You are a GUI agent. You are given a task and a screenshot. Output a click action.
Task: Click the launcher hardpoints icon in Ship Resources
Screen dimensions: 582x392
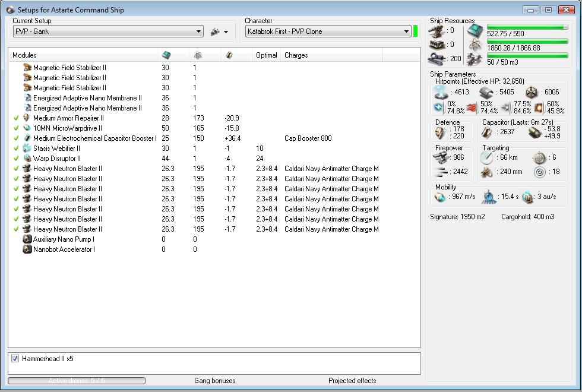[436, 45]
